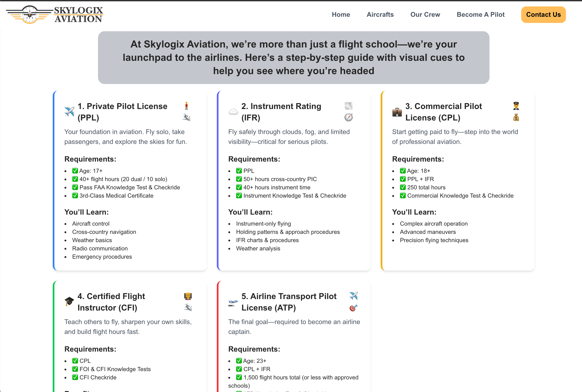Image resolution: width=582 pixels, height=392 pixels.
Task: Navigate to Become A Pilot
Action: click(x=481, y=14)
